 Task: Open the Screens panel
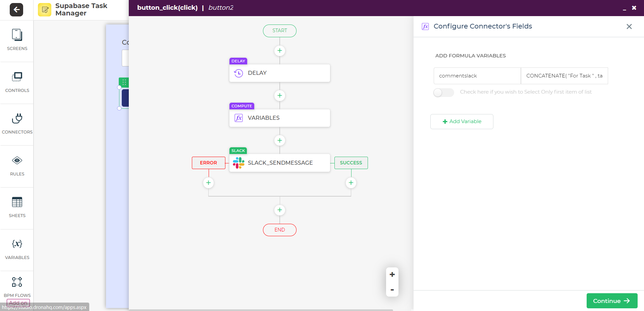pos(17,40)
